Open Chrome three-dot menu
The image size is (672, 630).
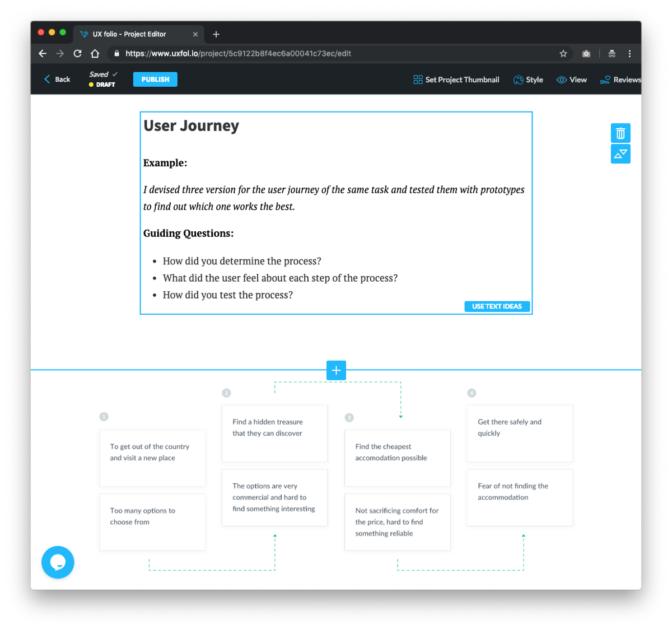pos(629,54)
